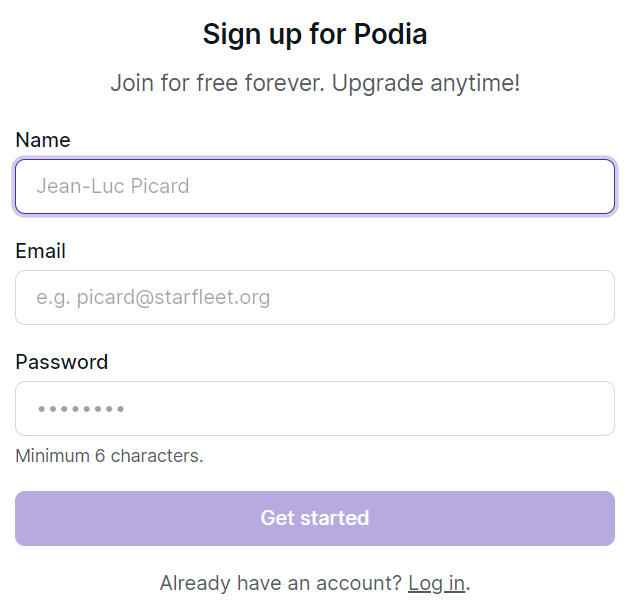The height and width of the screenshot is (607, 631).
Task: Click the right end of the Name box
Action: (595, 187)
